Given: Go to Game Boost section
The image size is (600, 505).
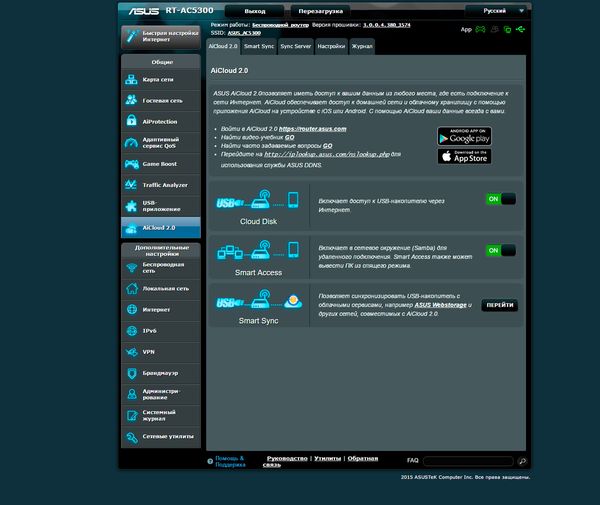Looking at the screenshot, I should (x=160, y=164).
